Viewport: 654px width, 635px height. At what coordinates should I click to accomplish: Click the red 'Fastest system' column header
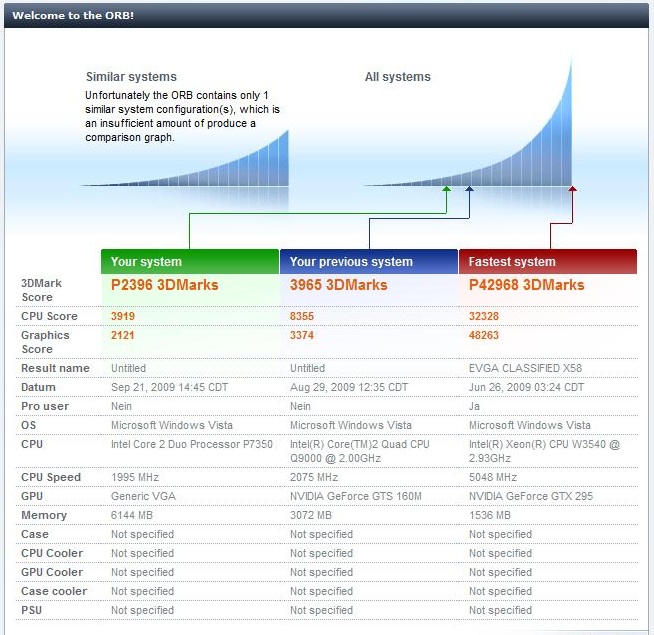tap(548, 262)
